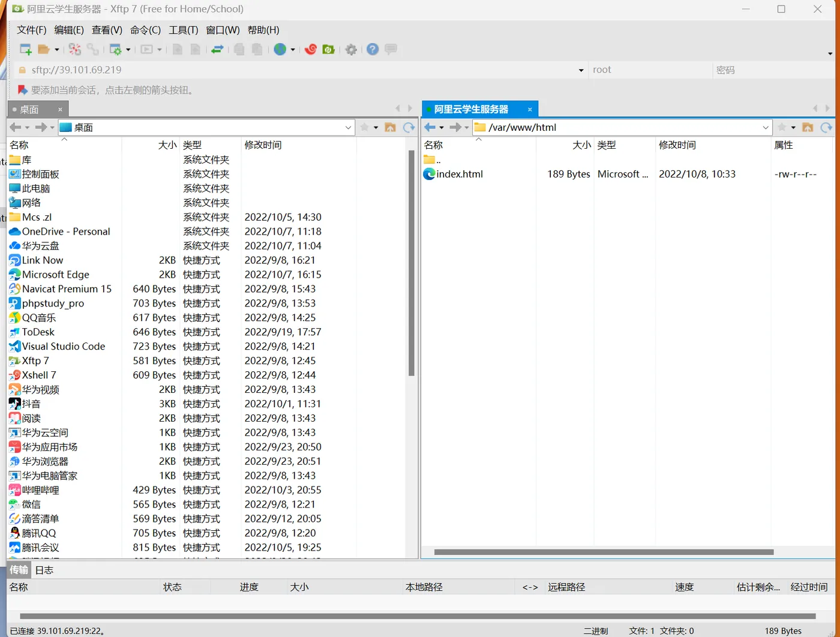840x637 pixels.
Task: Sort local files by 修改时间 column
Action: (298, 145)
